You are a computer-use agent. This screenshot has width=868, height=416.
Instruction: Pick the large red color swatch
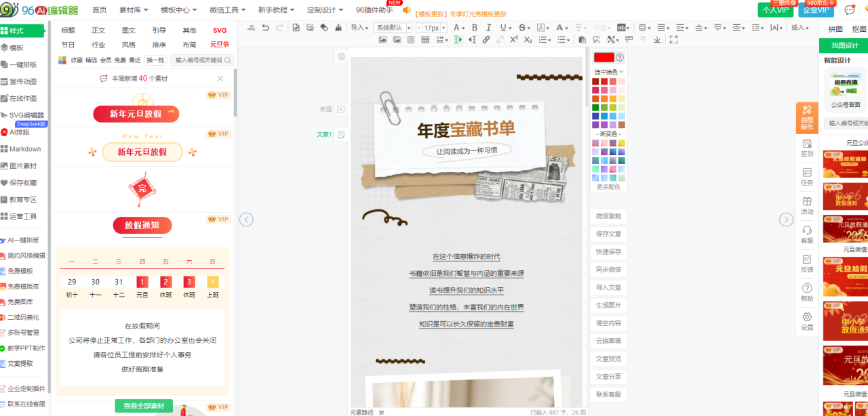coord(603,58)
